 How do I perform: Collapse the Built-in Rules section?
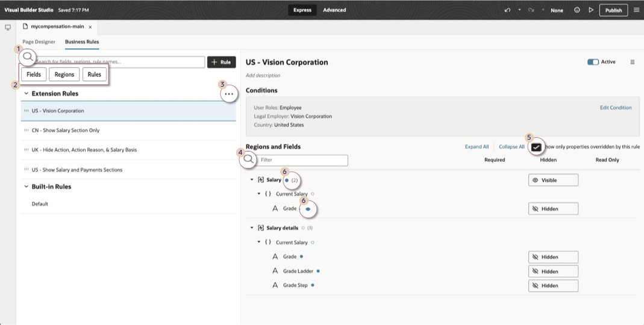26,187
